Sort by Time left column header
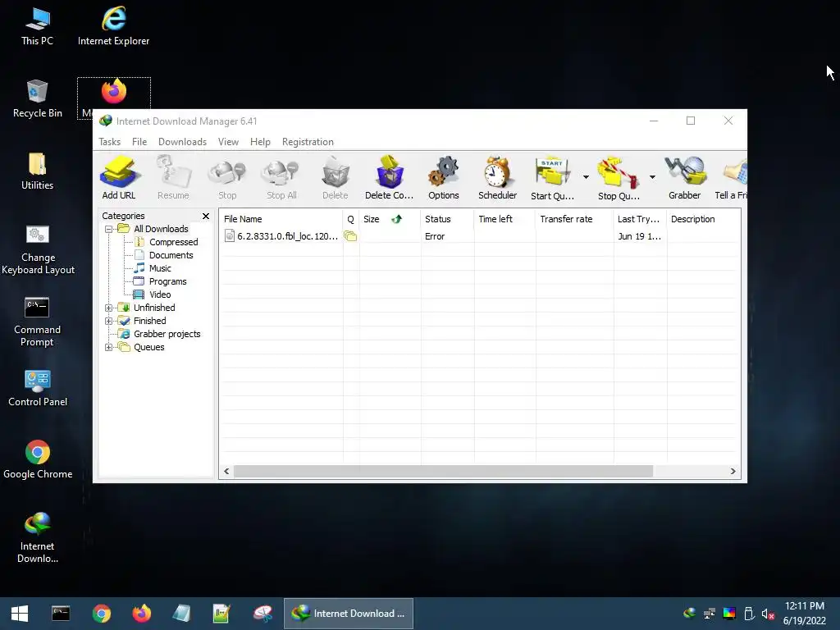The height and width of the screenshot is (630, 840). 504,219
